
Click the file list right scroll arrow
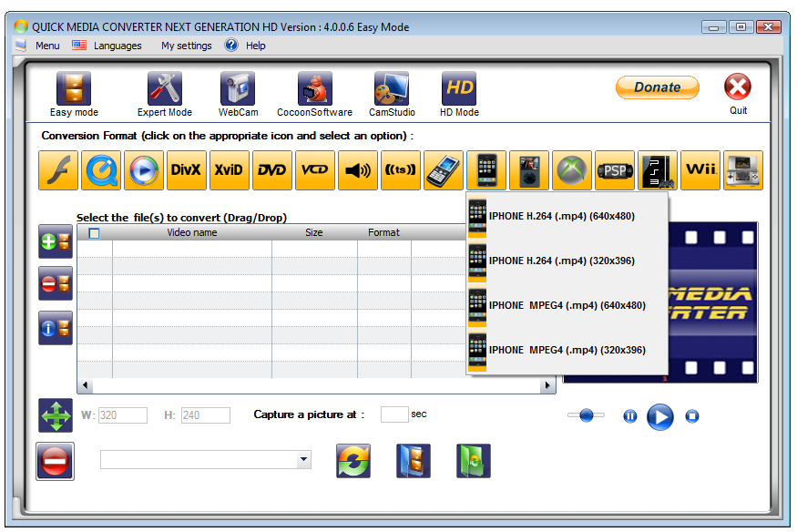[547, 385]
